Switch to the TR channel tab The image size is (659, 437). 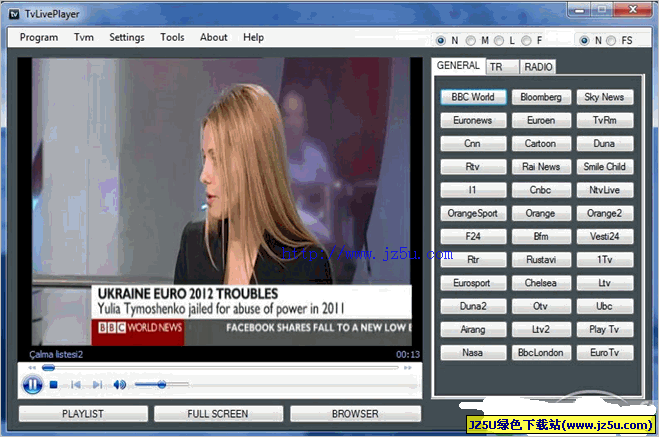(502, 67)
